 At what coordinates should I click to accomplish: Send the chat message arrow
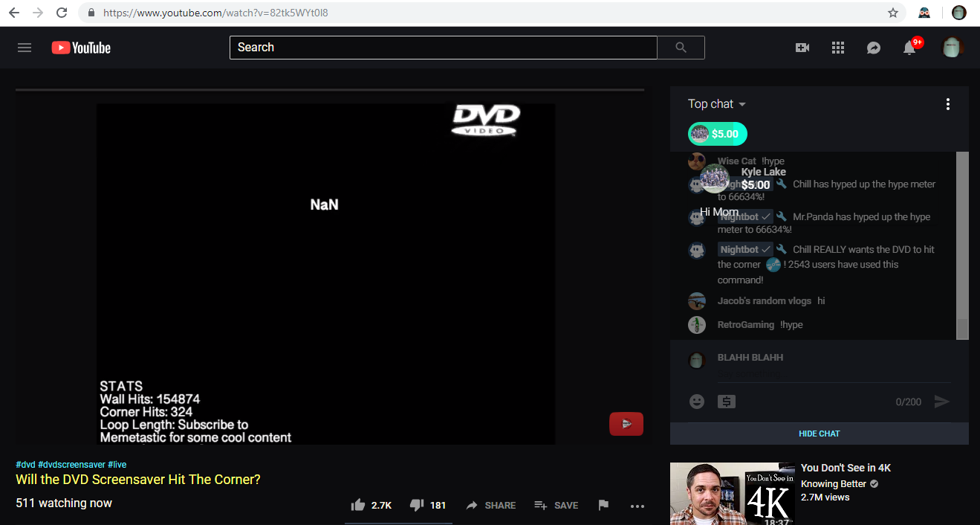[x=942, y=402]
